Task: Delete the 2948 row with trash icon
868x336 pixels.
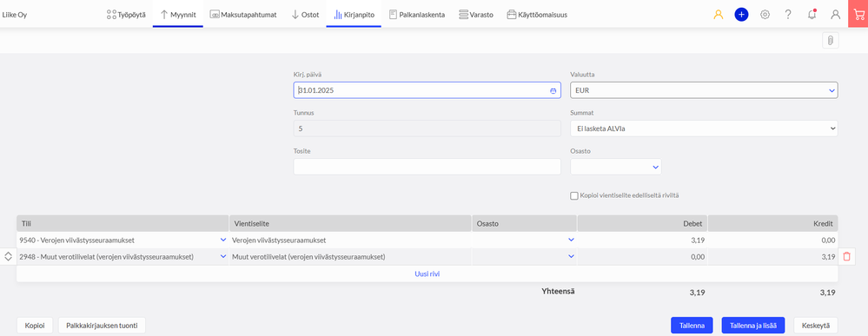Action: tap(846, 256)
